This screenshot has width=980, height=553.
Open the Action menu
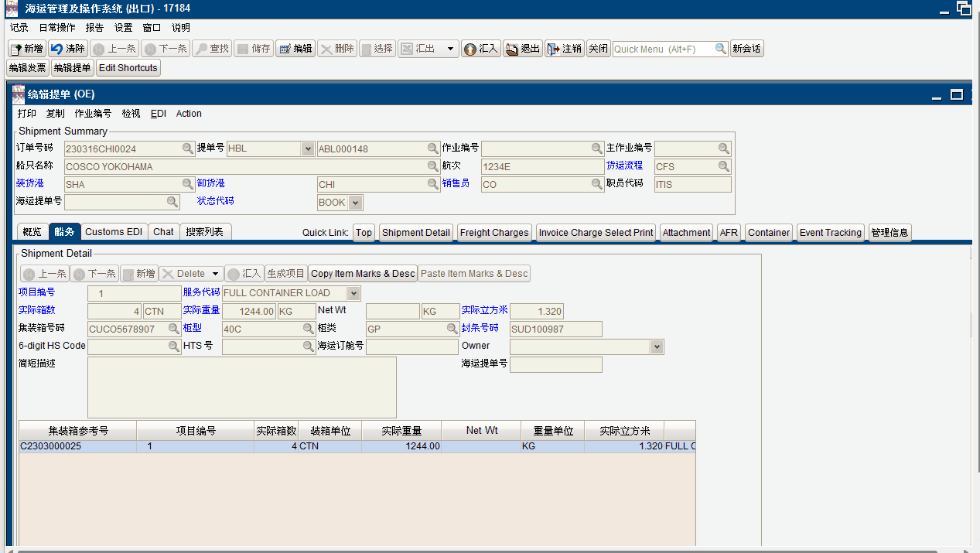click(x=189, y=114)
